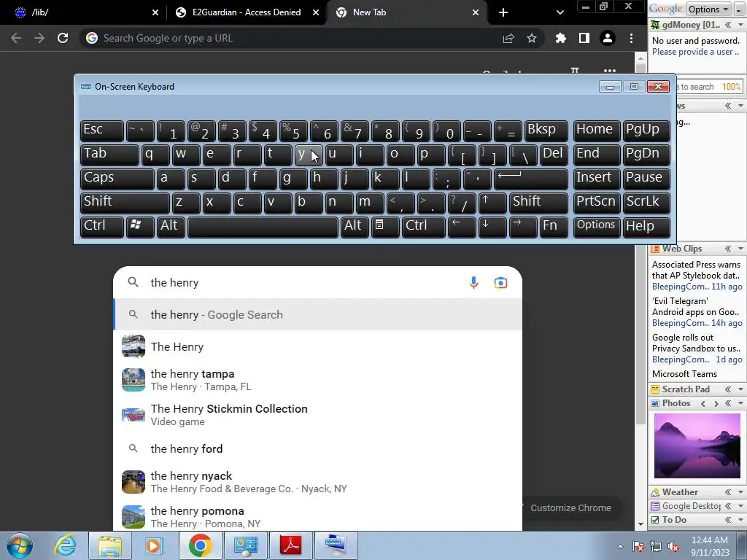Click the context menu key on keyboard
747x560 pixels.
[x=385, y=227]
